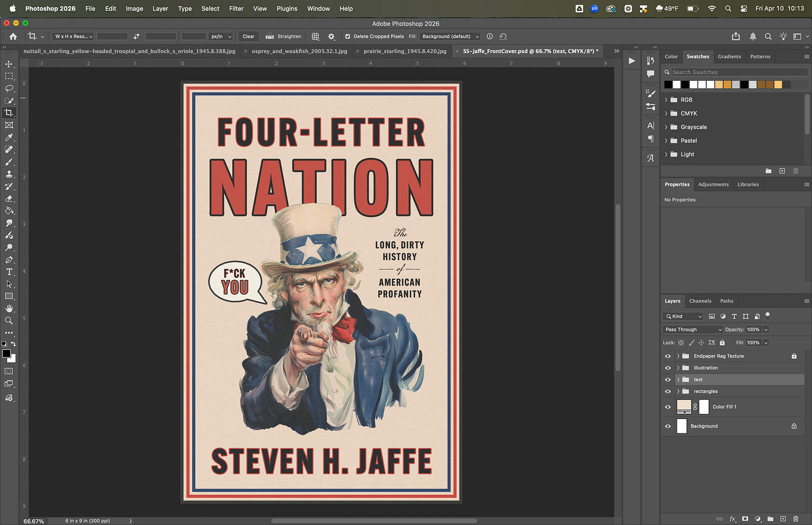Expand the CMYK swatches folder
812x525 pixels.
[x=666, y=113]
